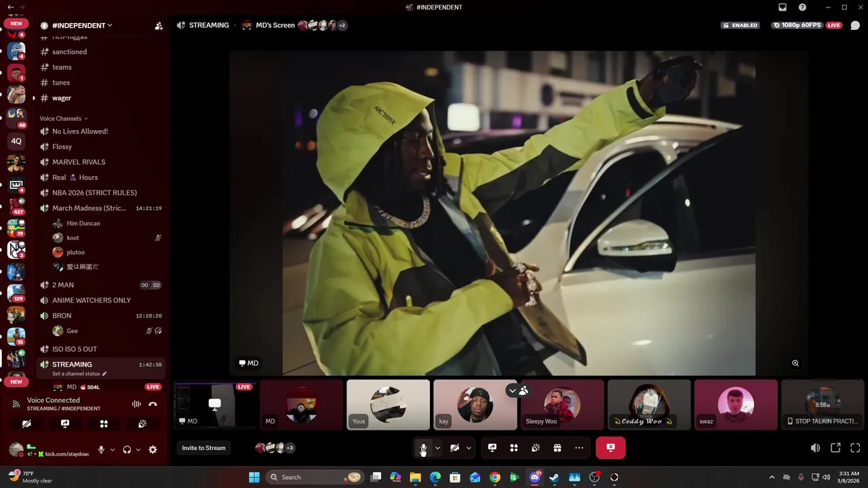Click the ENABLED badge in header
The height and width of the screenshot is (488, 868).
pyautogui.click(x=741, y=25)
